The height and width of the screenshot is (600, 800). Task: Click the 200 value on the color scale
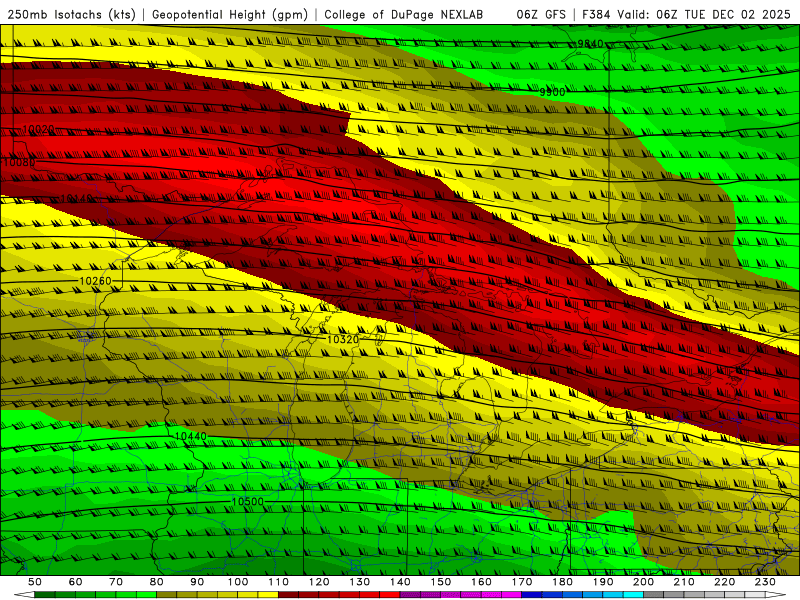(643, 582)
